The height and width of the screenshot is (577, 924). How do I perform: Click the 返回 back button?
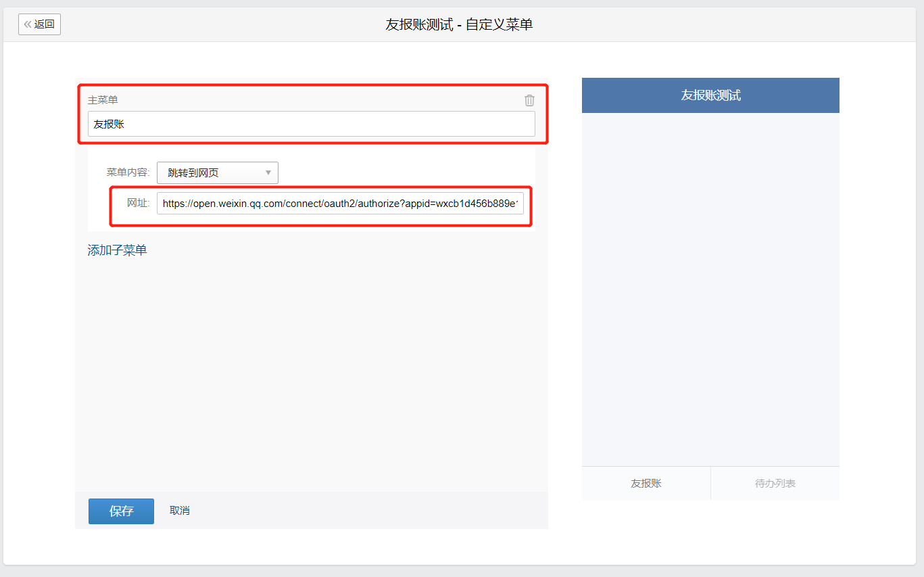pos(39,24)
